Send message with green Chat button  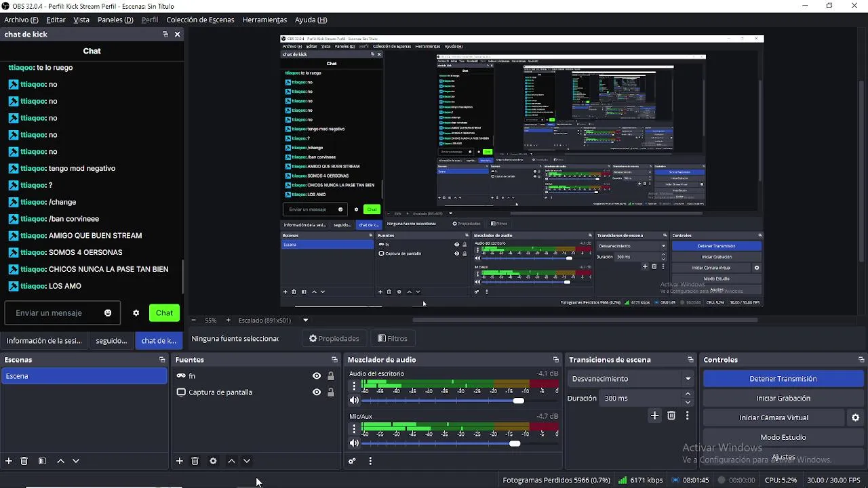[164, 312]
